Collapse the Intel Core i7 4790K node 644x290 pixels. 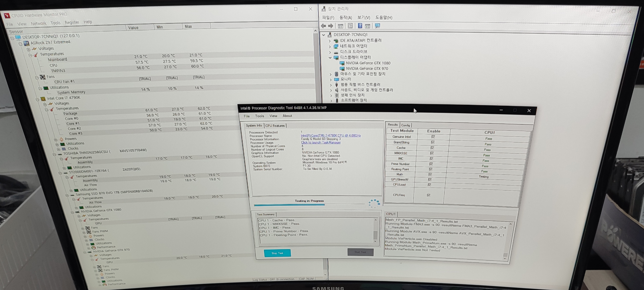coord(37,99)
